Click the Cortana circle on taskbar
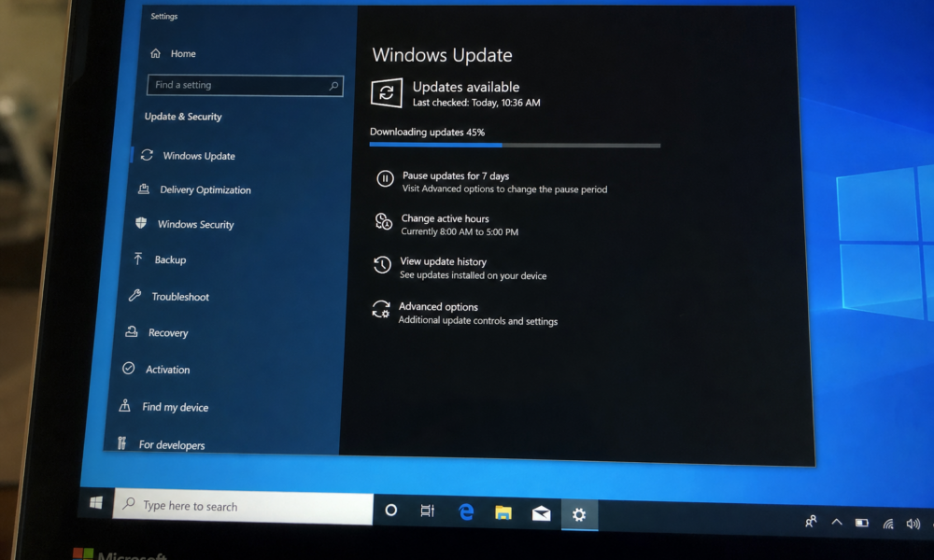The height and width of the screenshot is (560, 934). point(390,510)
